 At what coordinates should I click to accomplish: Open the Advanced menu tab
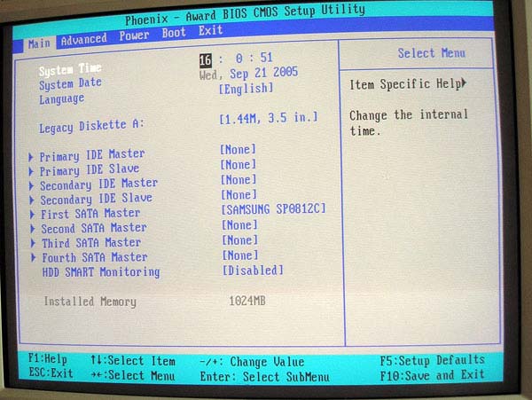coord(84,39)
